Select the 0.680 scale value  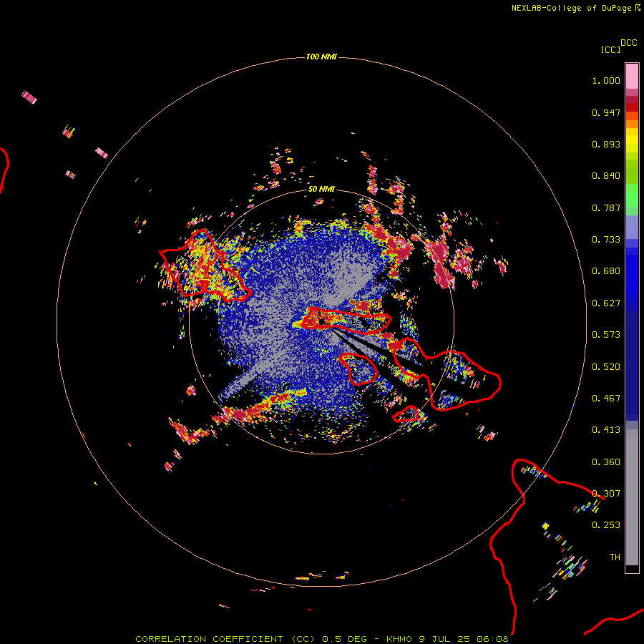pyautogui.click(x=606, y=271)
